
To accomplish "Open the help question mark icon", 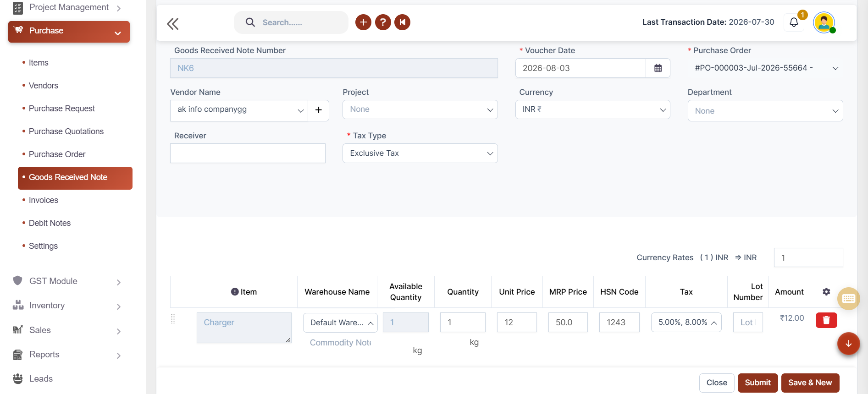I will tap(383, 22).
